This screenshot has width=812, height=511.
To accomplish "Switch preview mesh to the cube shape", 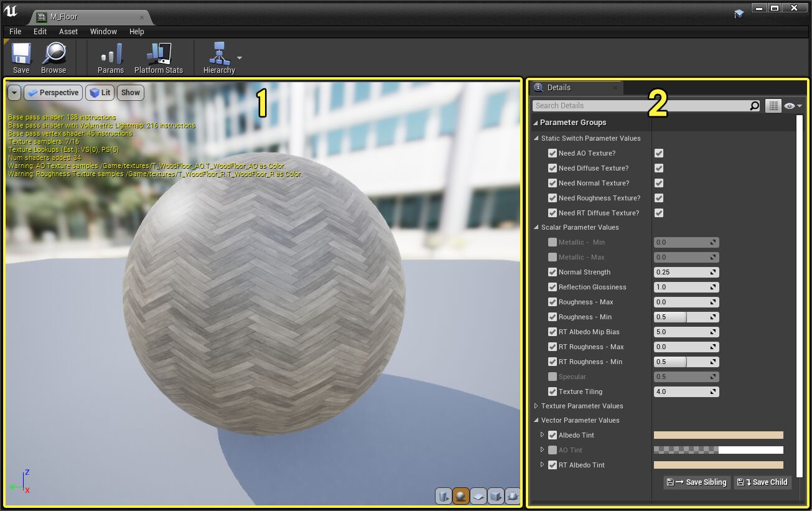I will [x=495, y=496].
